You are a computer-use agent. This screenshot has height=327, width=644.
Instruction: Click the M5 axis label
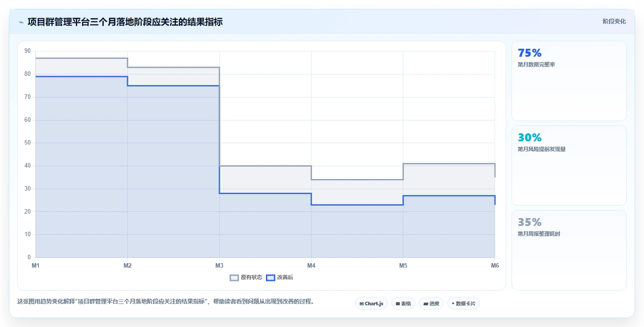403,265
